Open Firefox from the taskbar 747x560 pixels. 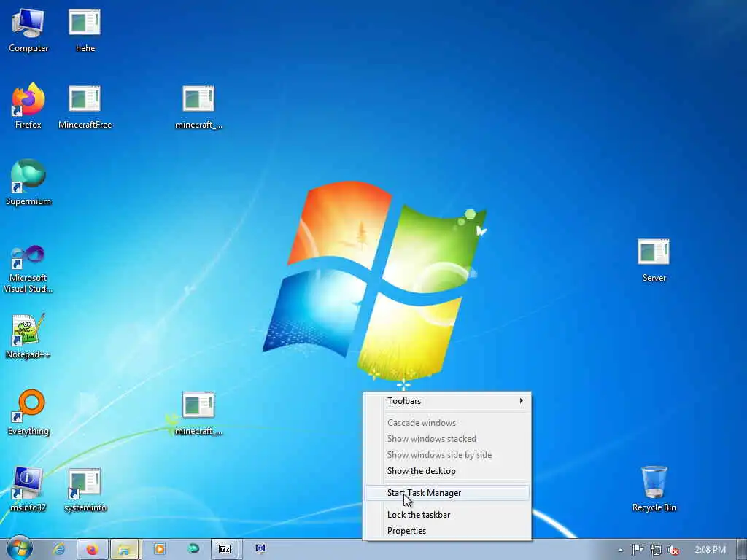[x=93, y=549]
